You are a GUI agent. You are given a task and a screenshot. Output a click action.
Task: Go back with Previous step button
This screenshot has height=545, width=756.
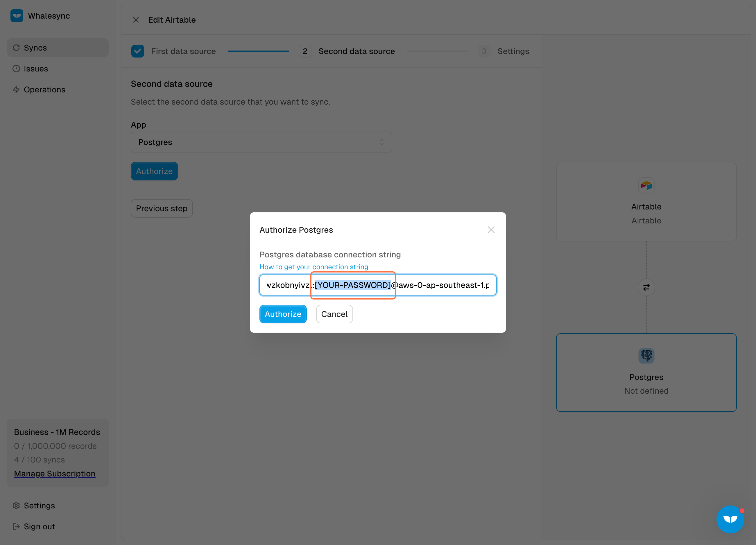162,209
